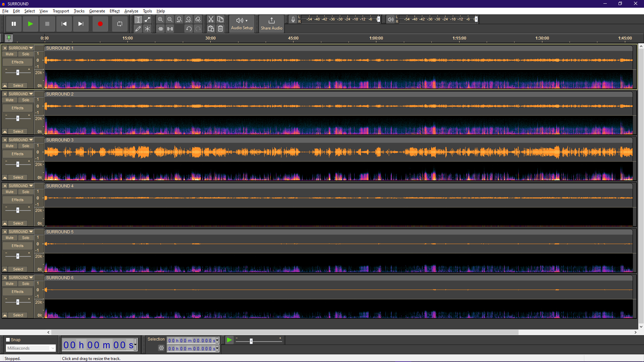Start playback with the Play button
Image resolution: width=644 pixels, height=362 pixels.
(x=31, y=24)
